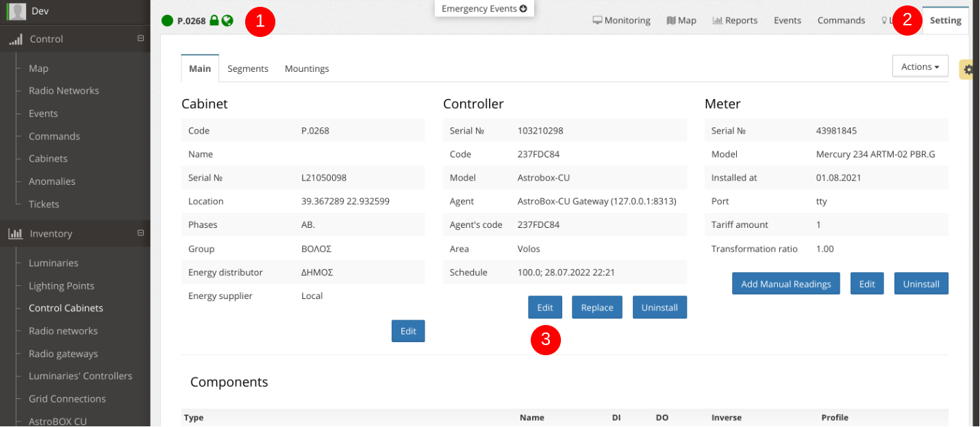
Task: Open the Actions dropdown
Action: coord(920,66)
